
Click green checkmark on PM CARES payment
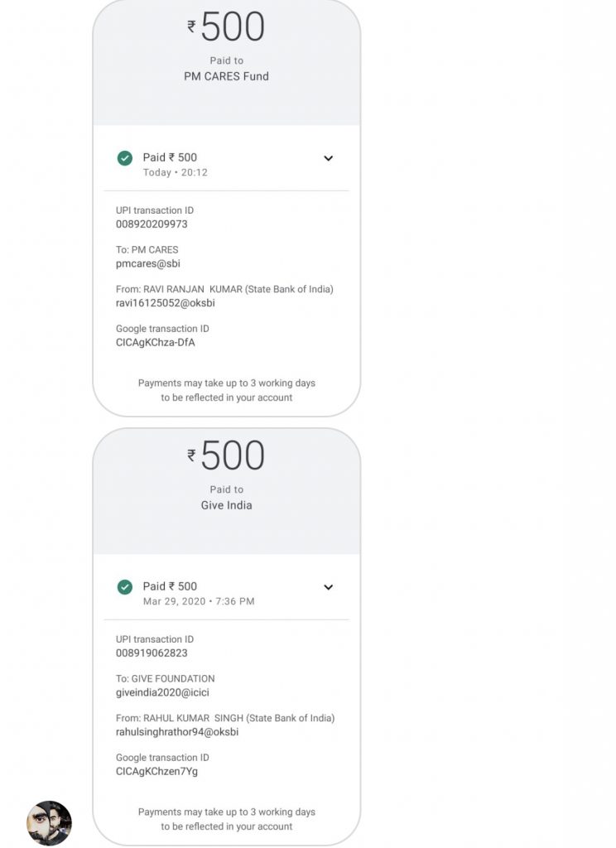point(125,158)
